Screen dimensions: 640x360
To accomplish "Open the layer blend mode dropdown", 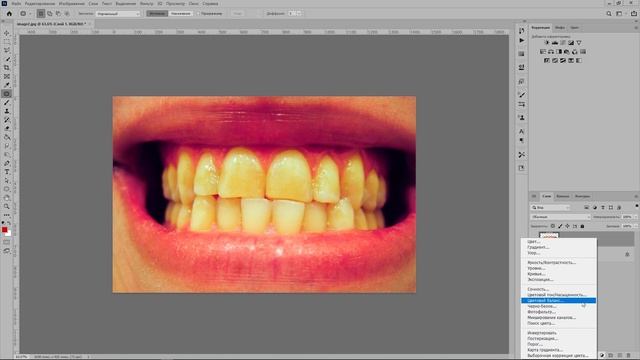I will [560, 217].
